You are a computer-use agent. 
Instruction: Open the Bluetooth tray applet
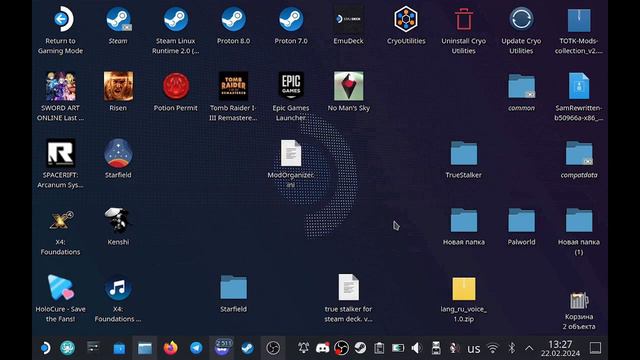coord(511,348)
